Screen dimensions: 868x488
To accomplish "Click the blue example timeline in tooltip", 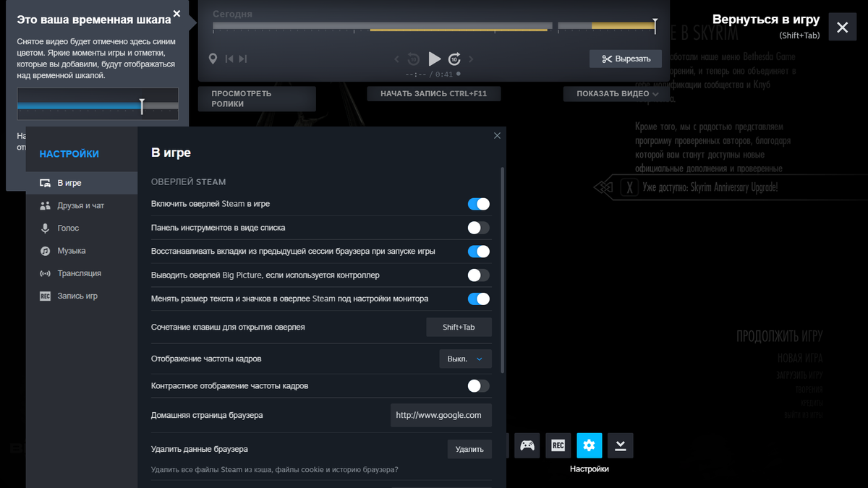I will pyautogui.click(x=98, y=104).
